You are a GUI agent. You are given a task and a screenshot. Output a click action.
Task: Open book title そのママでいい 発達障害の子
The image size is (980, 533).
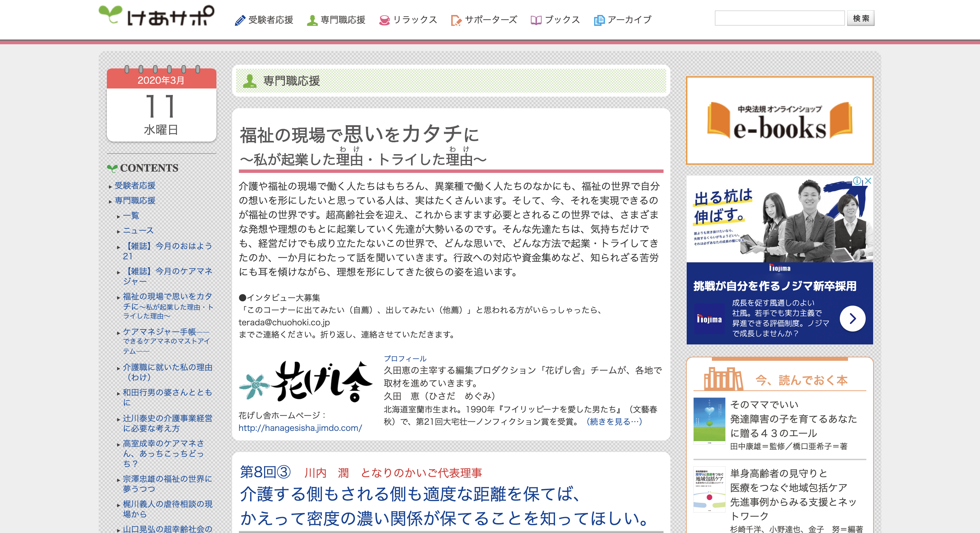click(x=793, y=419)
